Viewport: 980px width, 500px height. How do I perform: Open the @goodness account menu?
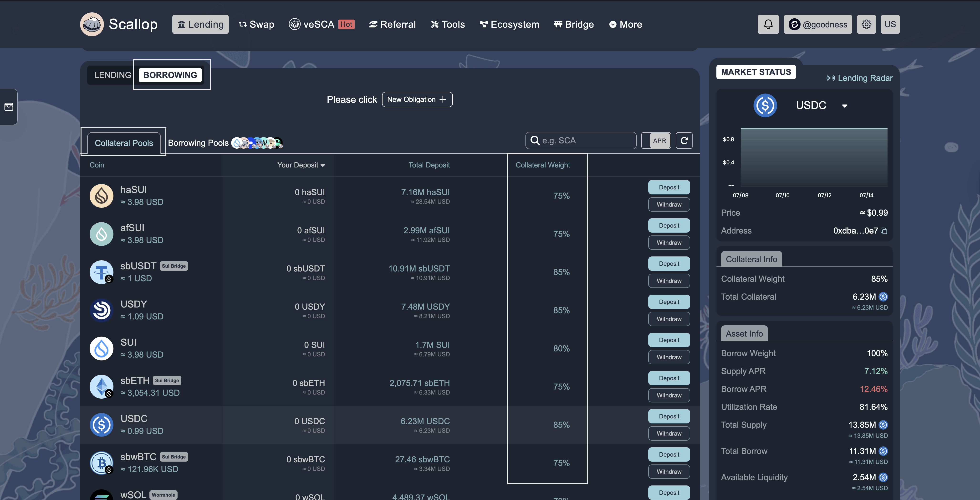click(x=817, y=24)
